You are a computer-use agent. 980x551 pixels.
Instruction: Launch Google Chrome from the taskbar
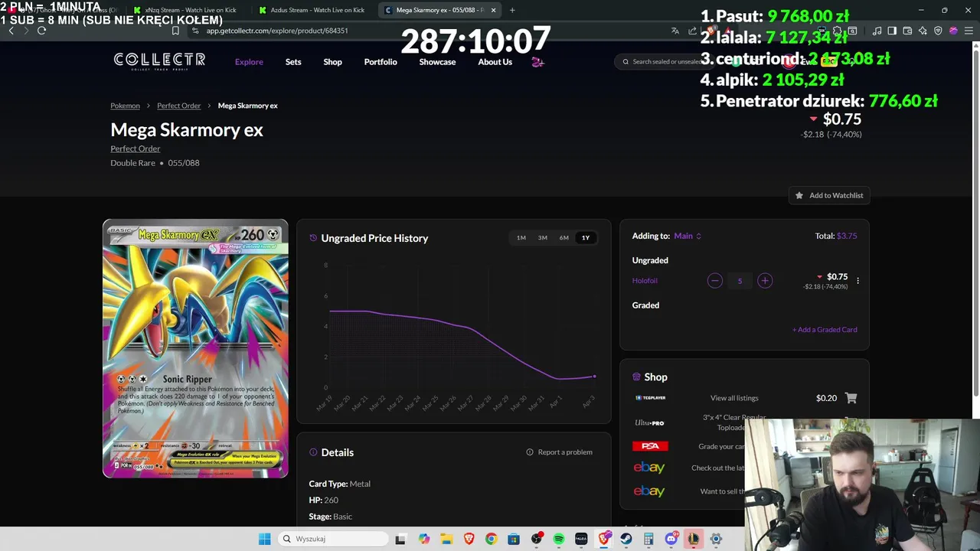tap(491, 539)
